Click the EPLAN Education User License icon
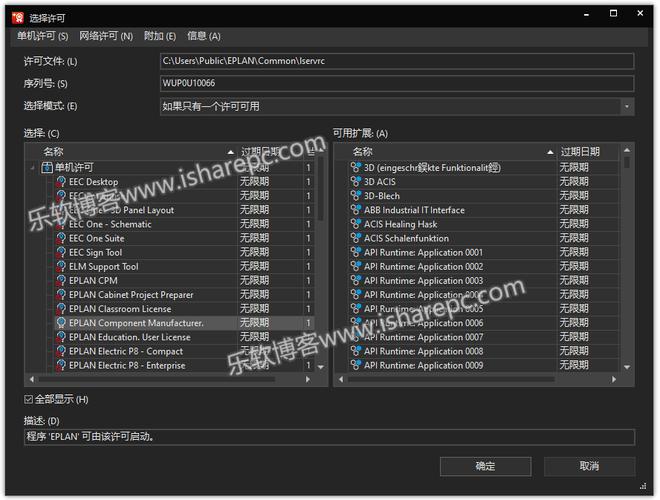 (61, 337)
